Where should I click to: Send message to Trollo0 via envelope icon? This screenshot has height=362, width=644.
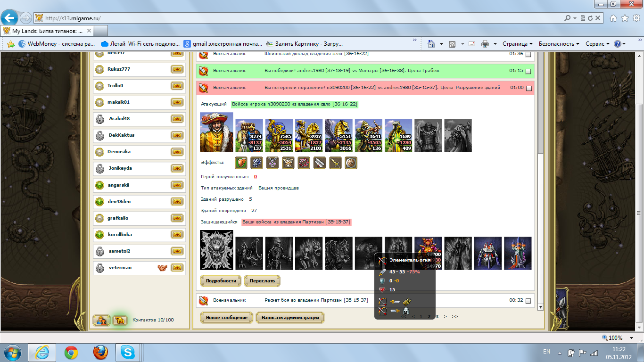(177, 86)
